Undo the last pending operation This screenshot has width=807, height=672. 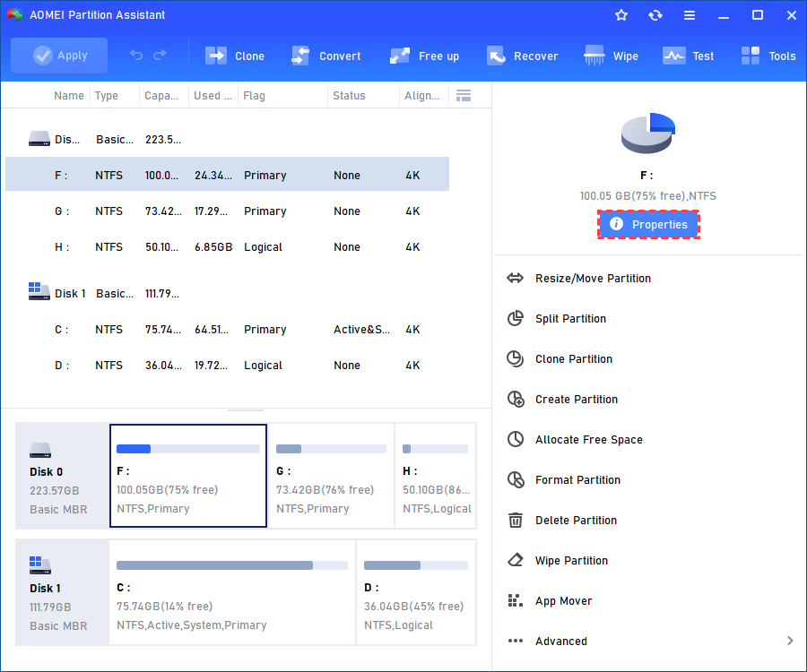[x=136, y=55]
